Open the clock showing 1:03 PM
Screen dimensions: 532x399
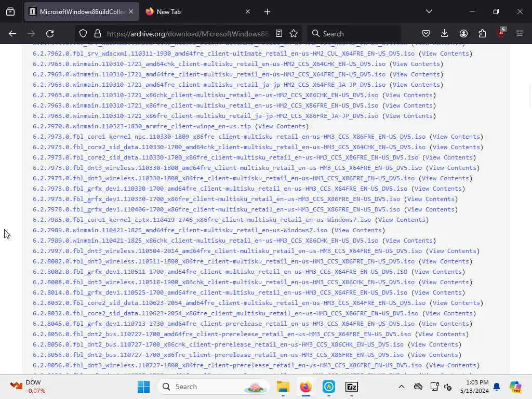pyautogui.click(x=474, y=387)
